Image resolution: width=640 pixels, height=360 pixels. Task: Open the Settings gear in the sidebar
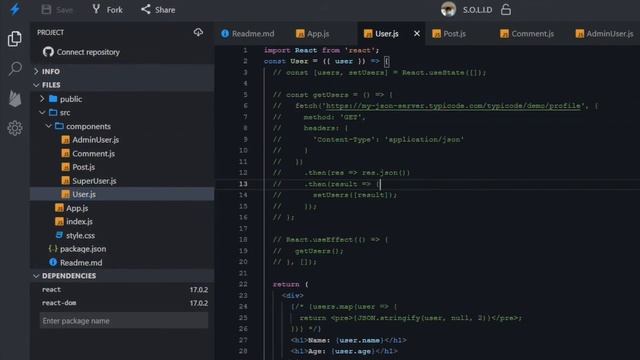click(x=15, y=128)
